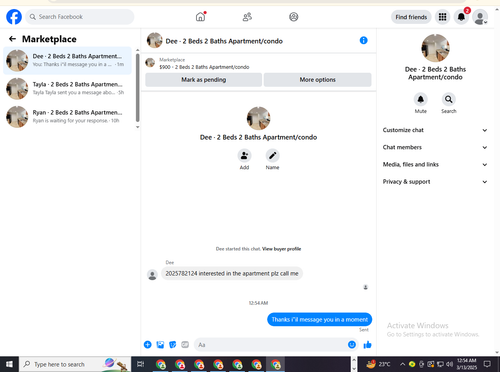Open the Friends icon in top navigation
This screenshot has height=372, width=500.
click(x=247, y=17)
